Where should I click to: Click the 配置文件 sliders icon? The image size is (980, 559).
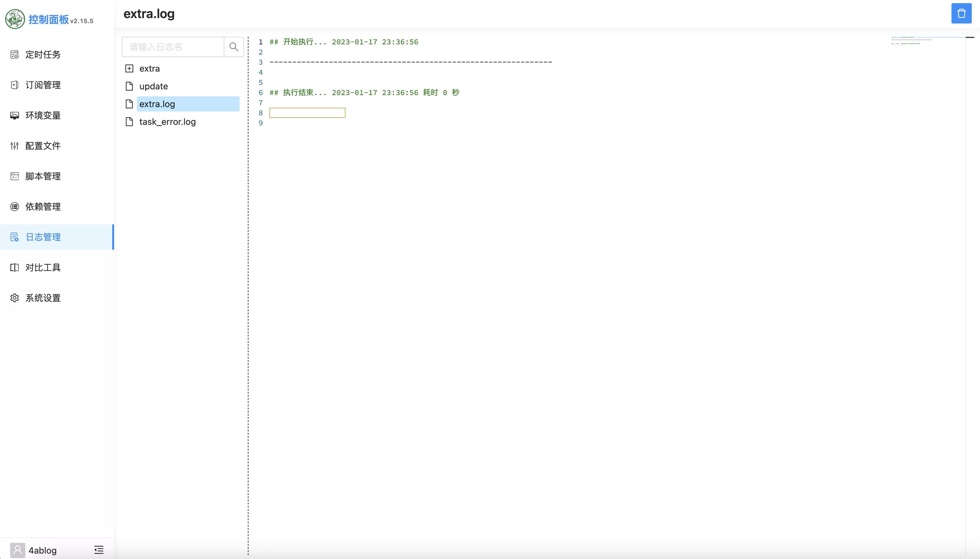(15, 146)
